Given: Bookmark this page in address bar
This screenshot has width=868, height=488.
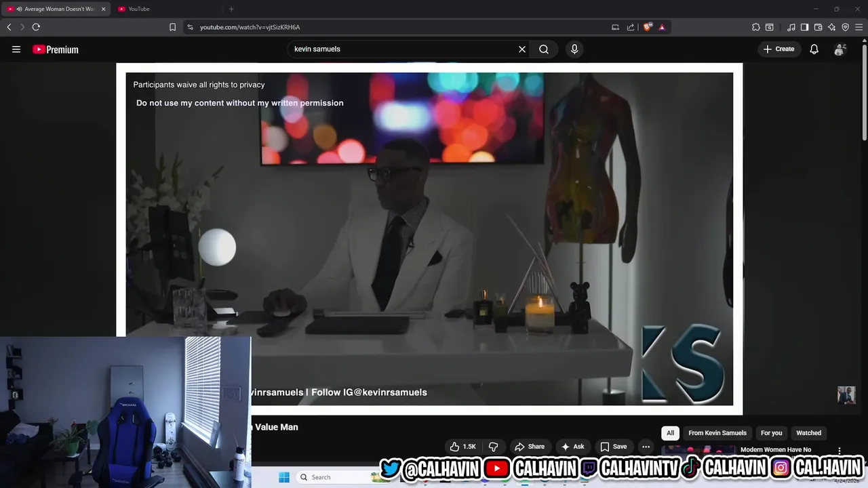Looking at the screenshot, I should (172, 27).
